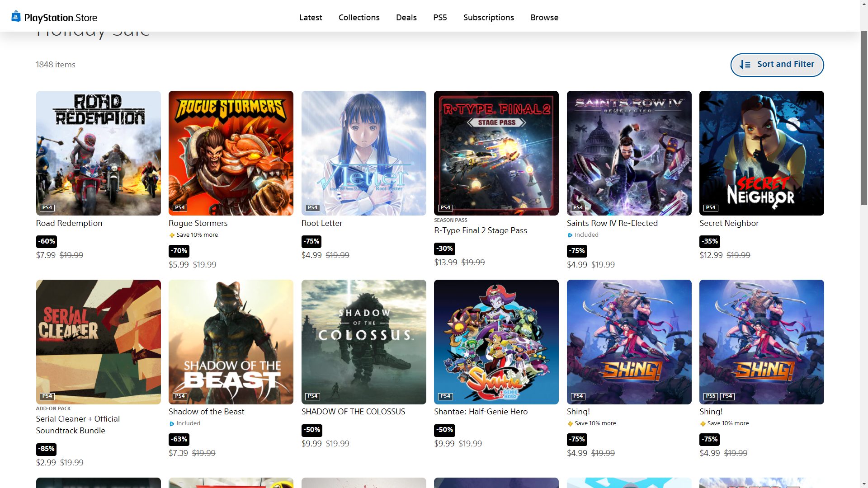Open the Browse navigation menu
This screenshot has width=868, height=488.
[x=544, y=18]
